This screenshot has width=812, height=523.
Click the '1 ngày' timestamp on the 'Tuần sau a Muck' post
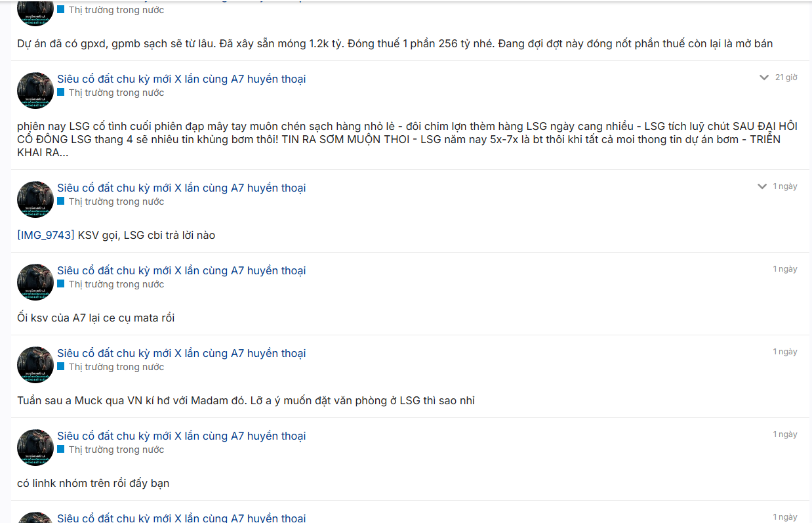coord(785,352)
